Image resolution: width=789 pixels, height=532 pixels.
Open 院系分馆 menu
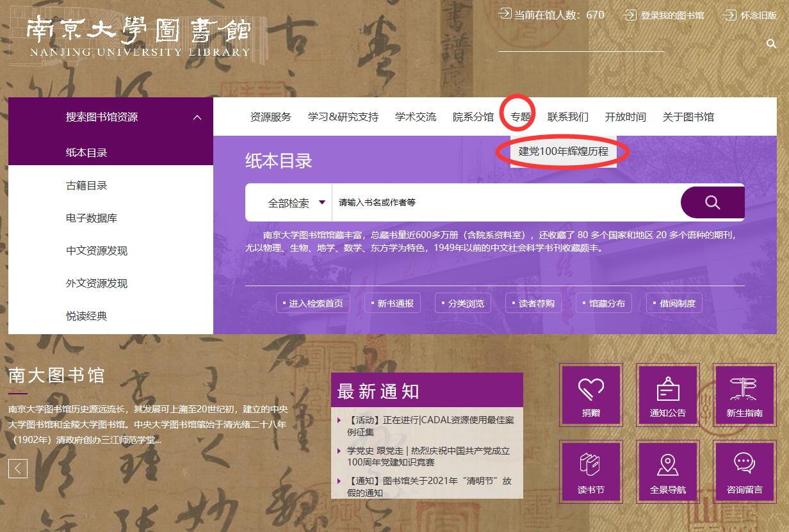coord(473,117)
